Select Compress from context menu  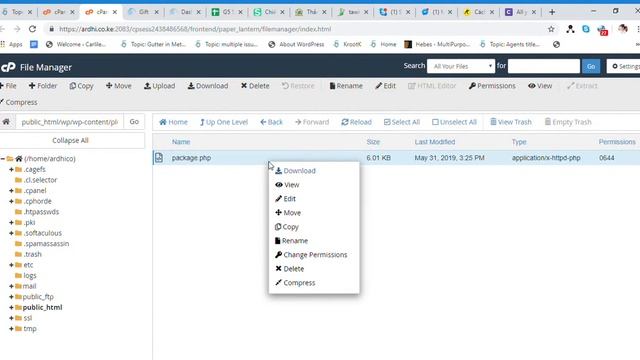[x=295, y=282]
